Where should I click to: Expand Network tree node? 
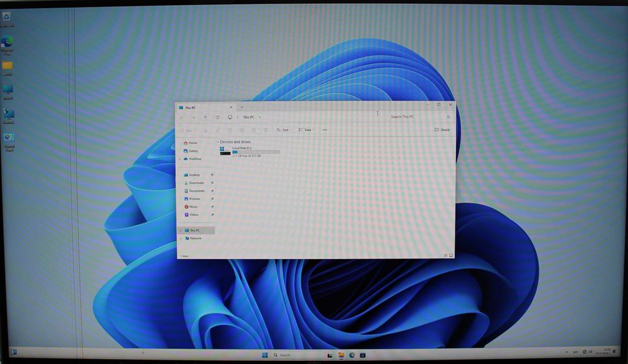181,238
